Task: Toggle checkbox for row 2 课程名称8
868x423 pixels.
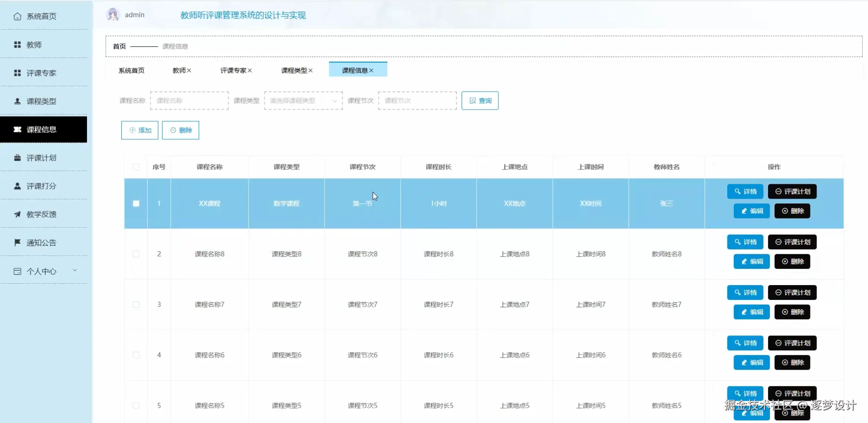Action: 136,254
